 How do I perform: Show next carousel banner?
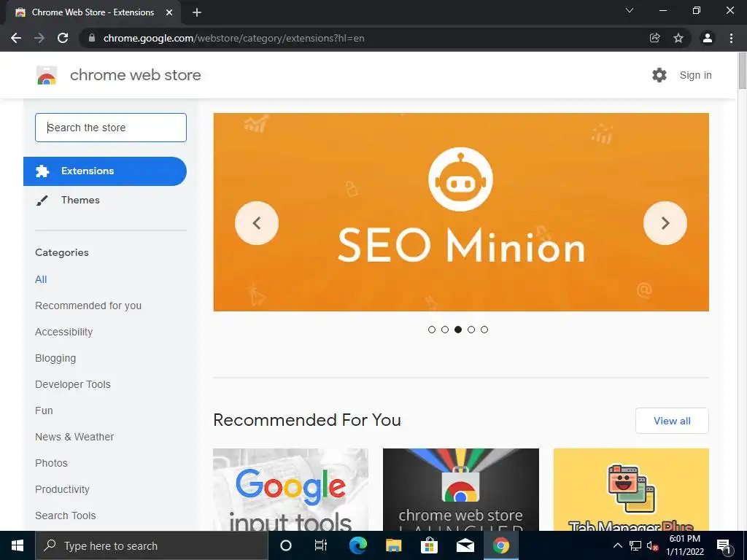[665, 223]
